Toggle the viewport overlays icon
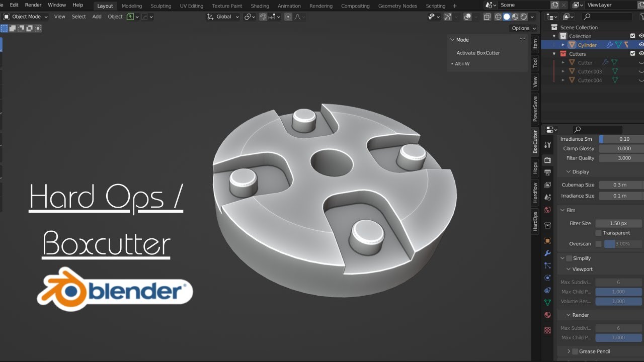Screen dimensions: 644x362 click(x=467, y=17)
